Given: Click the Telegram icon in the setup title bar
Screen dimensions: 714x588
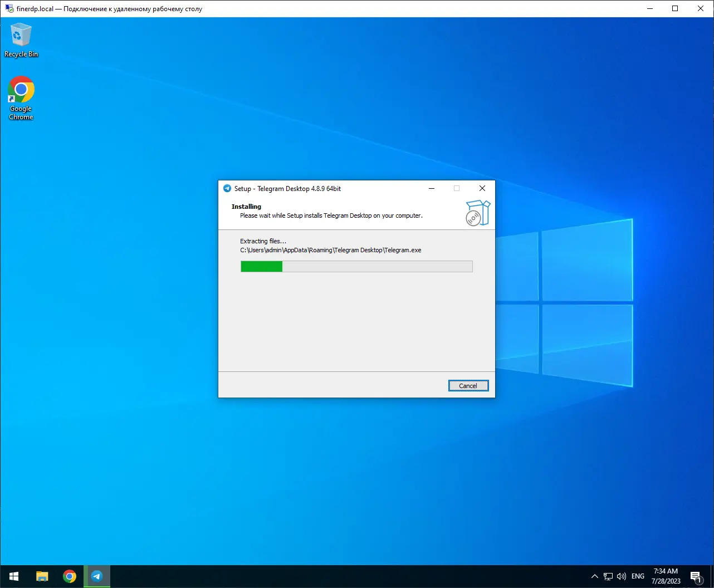Looking at the screenshot, I should point(227,188).
